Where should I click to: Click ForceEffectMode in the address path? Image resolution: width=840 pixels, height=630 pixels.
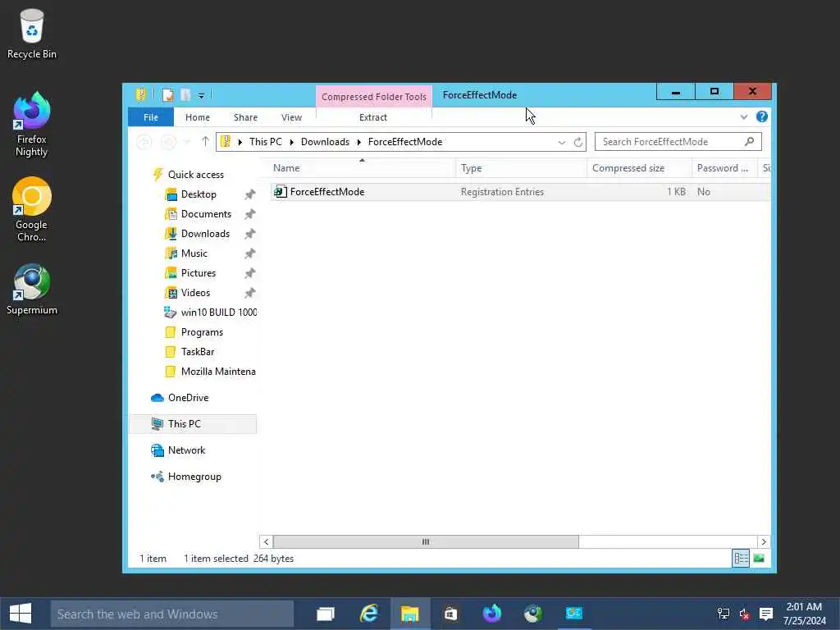[x=405, y=142]
